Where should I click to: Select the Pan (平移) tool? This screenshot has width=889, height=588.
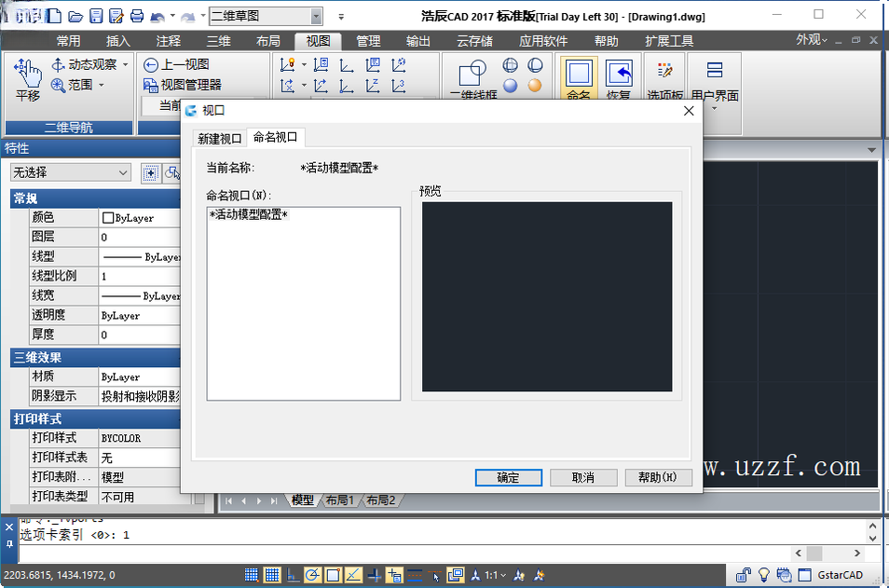(x=28, y=79)
